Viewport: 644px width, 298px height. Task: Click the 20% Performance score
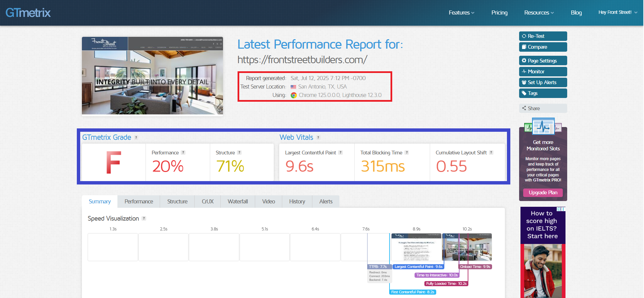coord(168,166)
